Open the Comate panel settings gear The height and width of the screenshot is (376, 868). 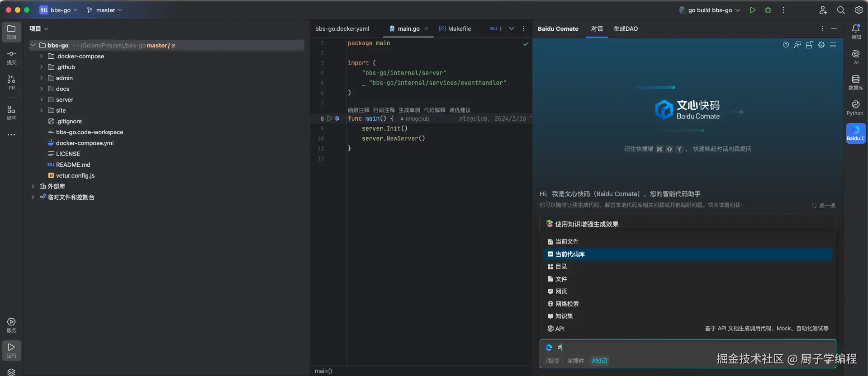pyautogui.click(x=821, y=45)
